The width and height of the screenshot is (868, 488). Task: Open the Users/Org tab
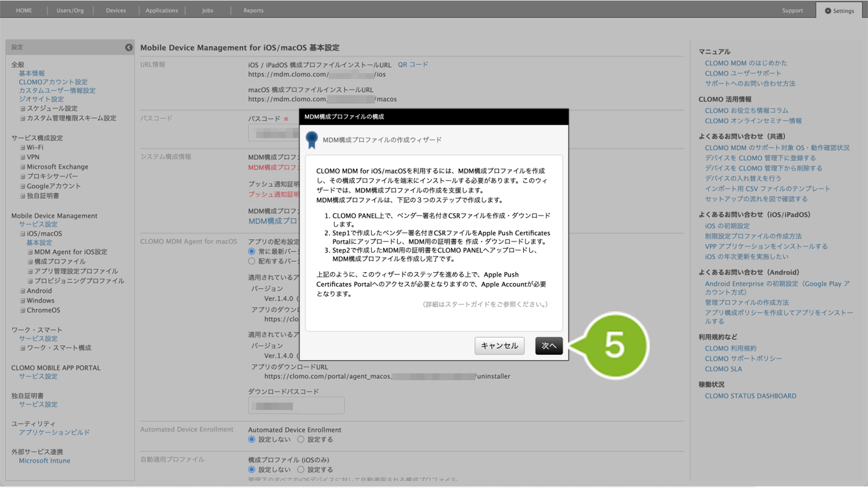pyautogui.click(x=70, y=10)
